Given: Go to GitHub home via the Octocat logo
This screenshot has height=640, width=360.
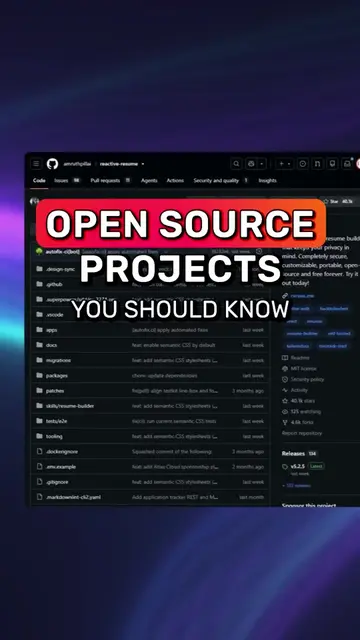Looking at the screenshot, I should [x=52, y=164].
